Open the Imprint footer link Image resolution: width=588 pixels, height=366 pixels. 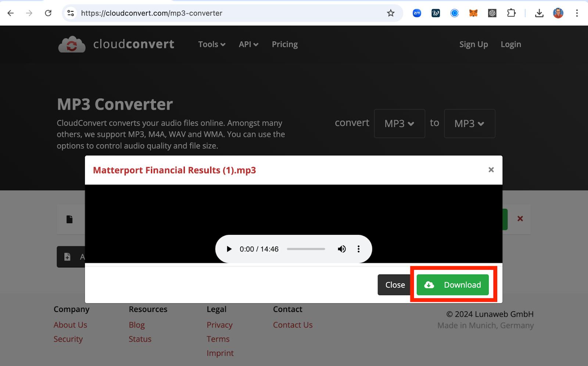coord(220,353)
